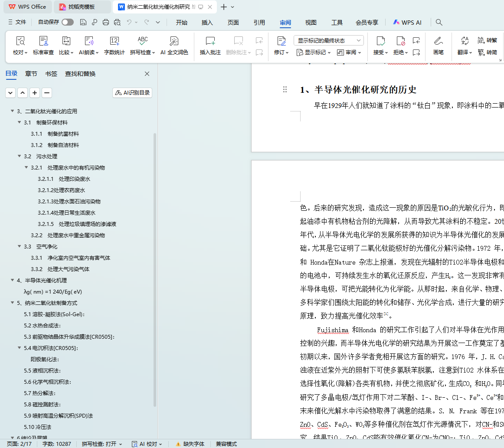Viewport: 504px width, 448px height.
Task: Open the 字数统计 word count tool
Action: pos(114,42)
